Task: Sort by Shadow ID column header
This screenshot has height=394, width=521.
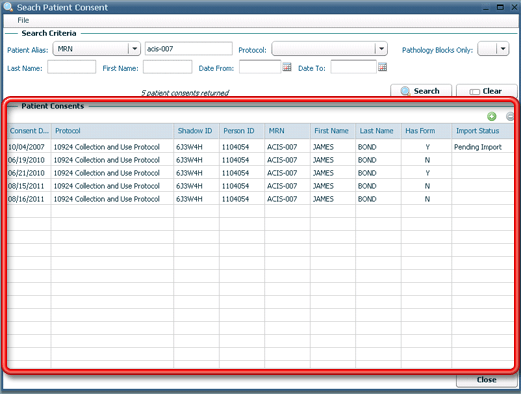Action: 196,131
